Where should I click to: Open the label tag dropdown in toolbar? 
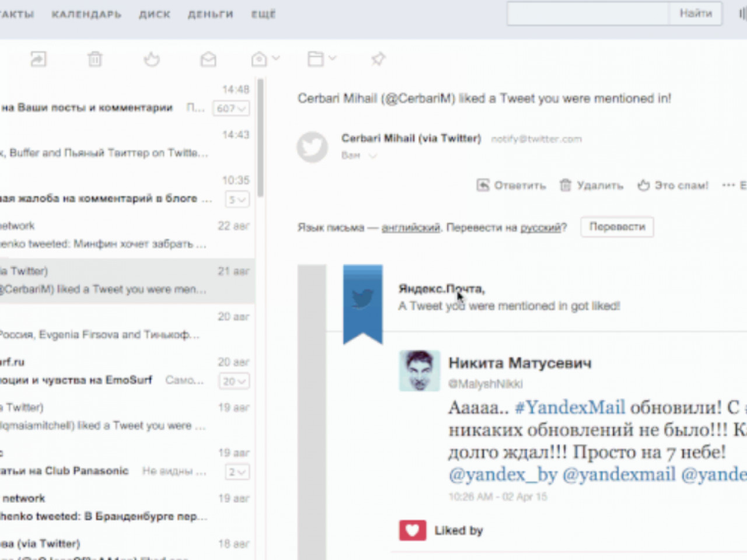[265, 59]
